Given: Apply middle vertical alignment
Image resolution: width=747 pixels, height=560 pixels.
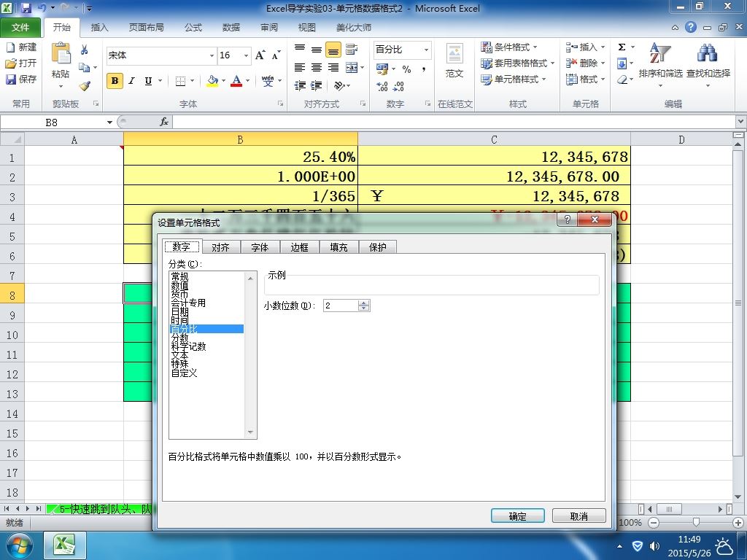Looking at the screenshot, I should point(317,49).
